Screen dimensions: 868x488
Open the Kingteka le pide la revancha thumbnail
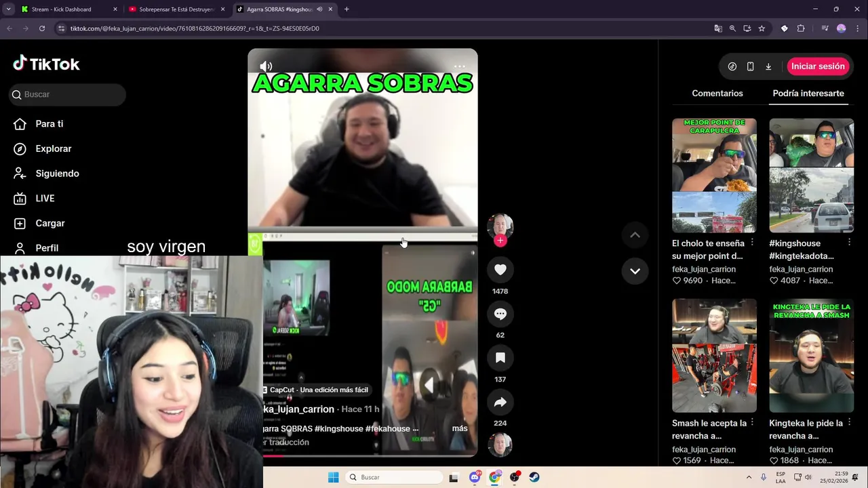click(811, 356)
